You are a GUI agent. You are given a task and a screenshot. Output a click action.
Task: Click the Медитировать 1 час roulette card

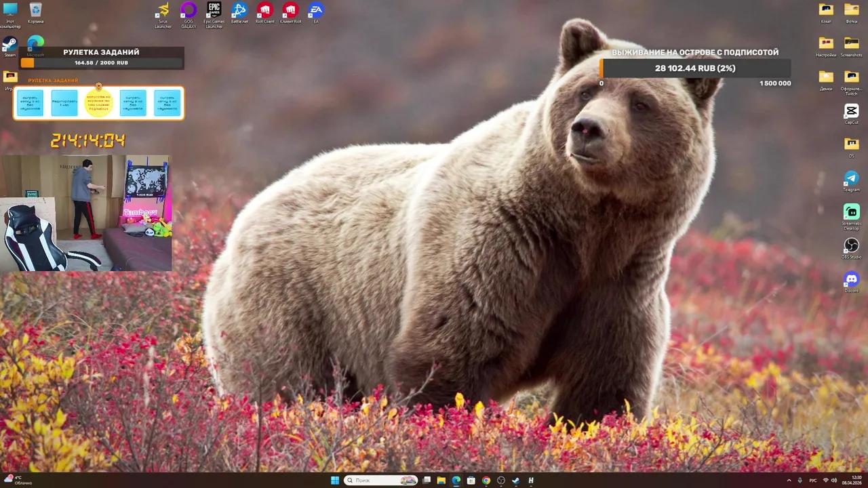(64, 103)
